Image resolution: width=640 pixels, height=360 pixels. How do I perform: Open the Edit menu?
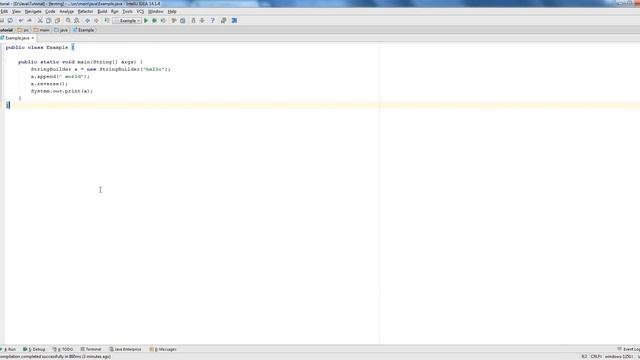pyautogui.click(x=4, y=11)
